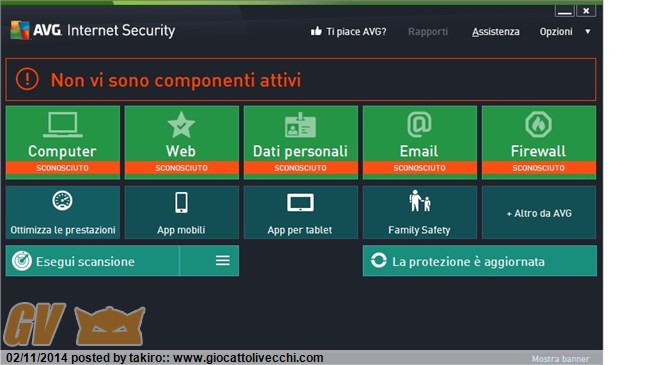Click SCONOSCIUTO status under Web

pos(182,168)
